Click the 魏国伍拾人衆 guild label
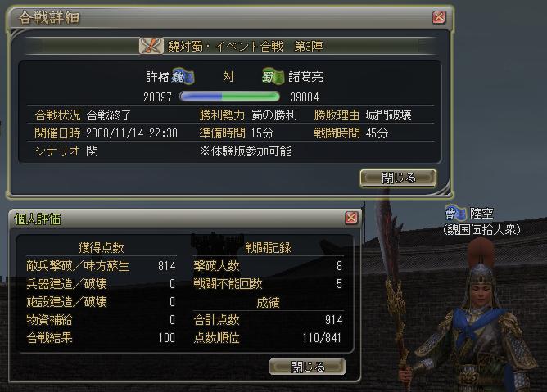 tap(481, 230)
